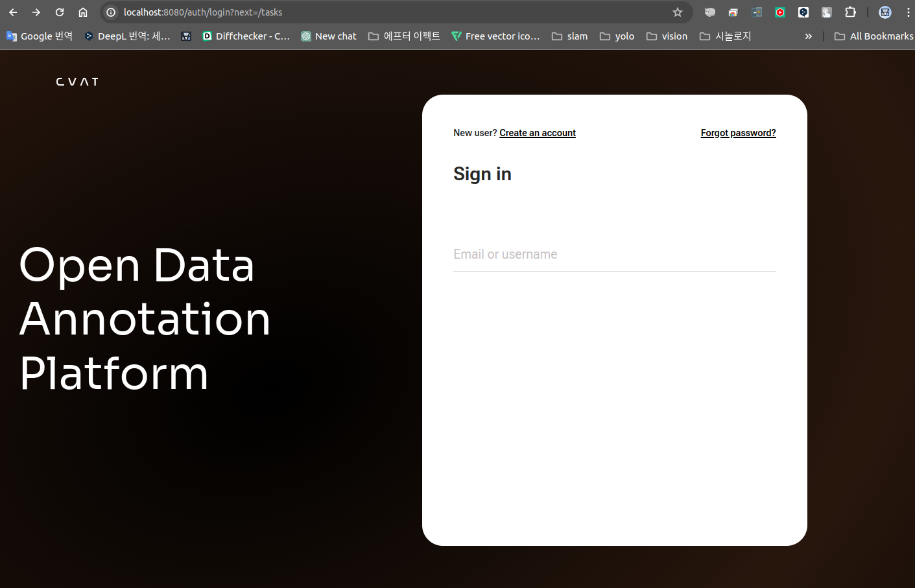This screenshot has width=915, height=588.
Task: Click the CVAT logo
Action: [77, 82]
